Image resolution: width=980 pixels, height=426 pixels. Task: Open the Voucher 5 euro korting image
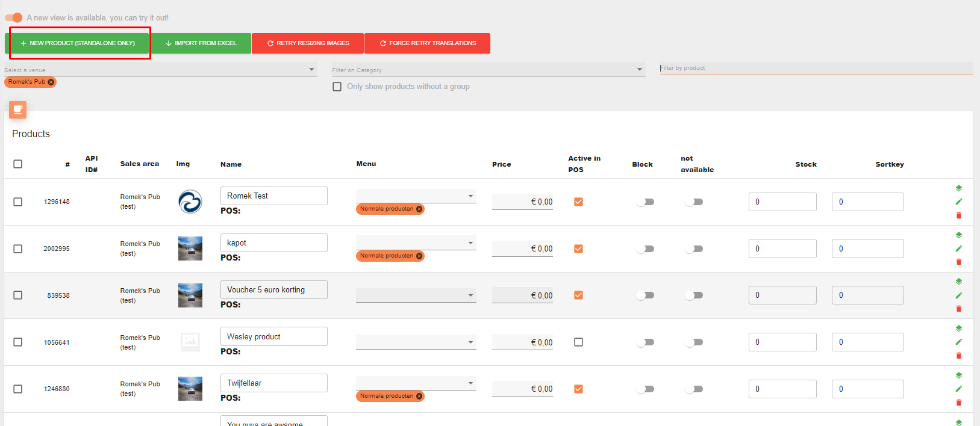point(190,295)
